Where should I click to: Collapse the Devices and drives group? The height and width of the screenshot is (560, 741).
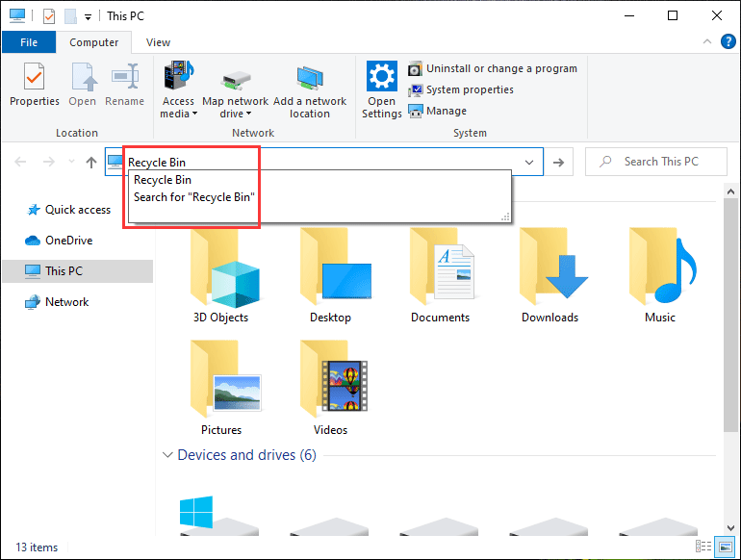(x=167, y=455)
